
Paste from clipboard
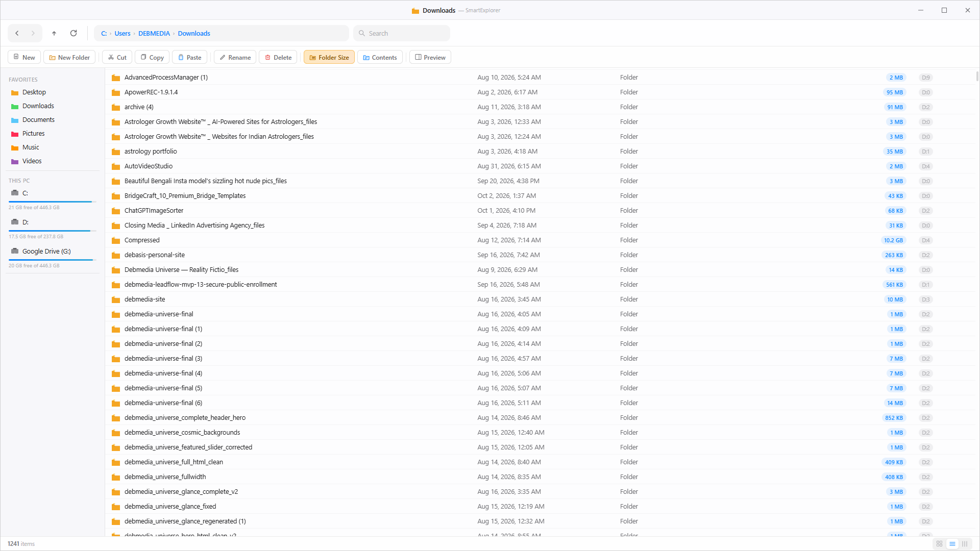pos(189,57)
